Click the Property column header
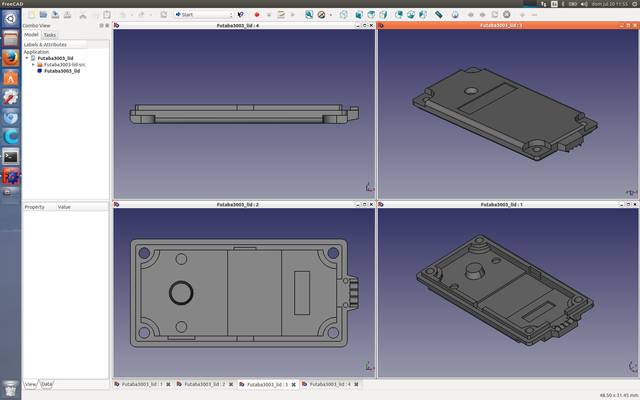The width and height of the screenshot is (640, 400). pyautogui.click(x=35, y=207)
